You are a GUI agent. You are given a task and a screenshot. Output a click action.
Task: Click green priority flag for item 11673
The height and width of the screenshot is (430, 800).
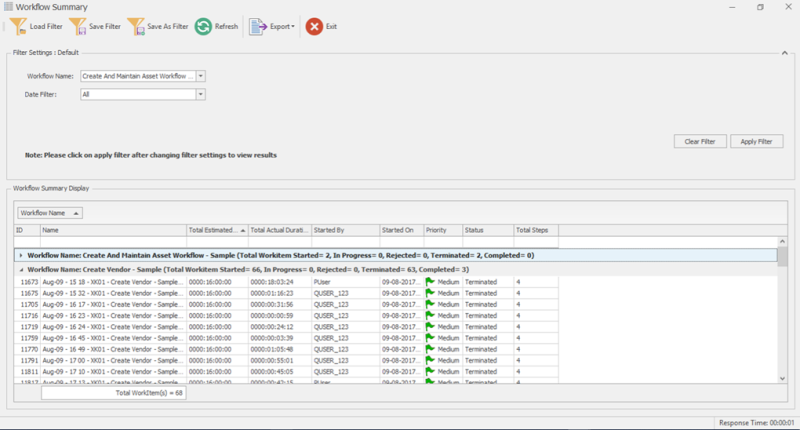[431, 283]
